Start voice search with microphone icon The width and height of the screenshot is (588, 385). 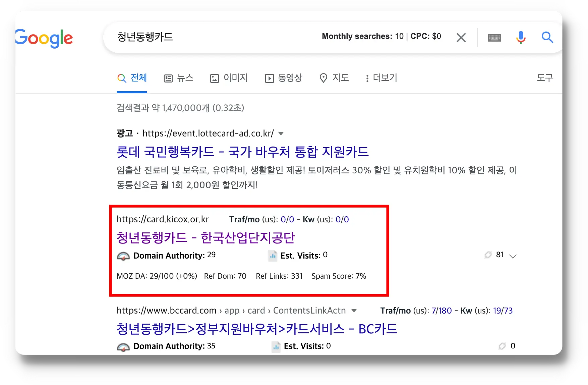coord(521,38)
